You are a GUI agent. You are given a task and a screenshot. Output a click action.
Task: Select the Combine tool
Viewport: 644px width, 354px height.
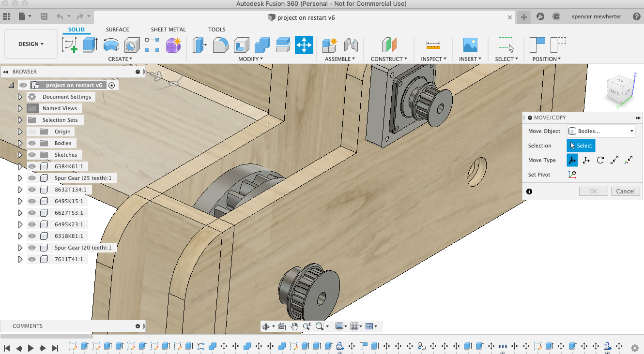262,45
